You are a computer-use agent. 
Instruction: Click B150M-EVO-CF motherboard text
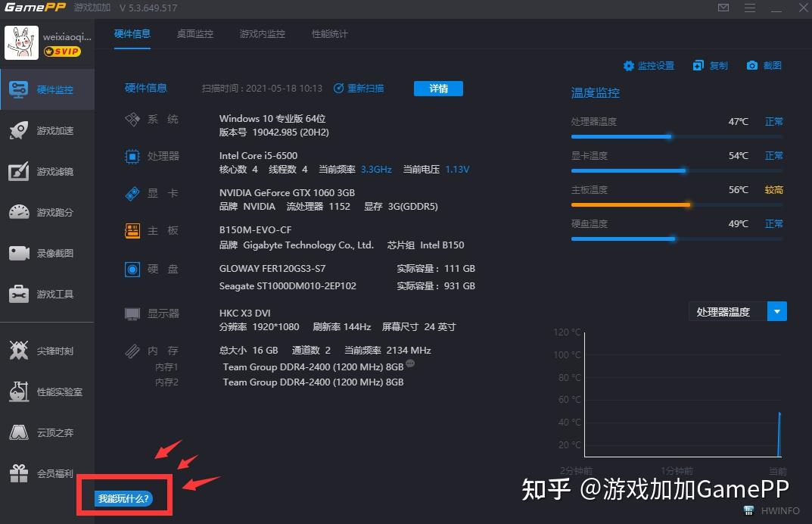coord(255,229)
